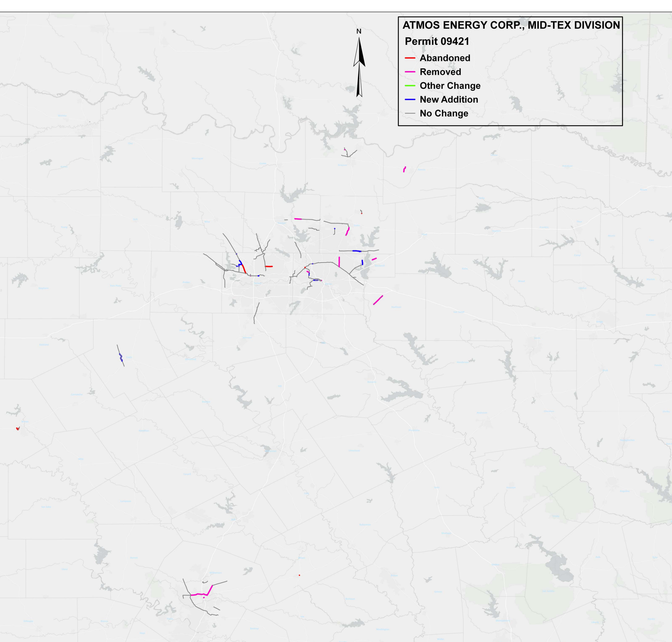Select the red Abandoned legend line symbol
The width and height of the screenshot is (672, 642).
click(x=410, y=58)
